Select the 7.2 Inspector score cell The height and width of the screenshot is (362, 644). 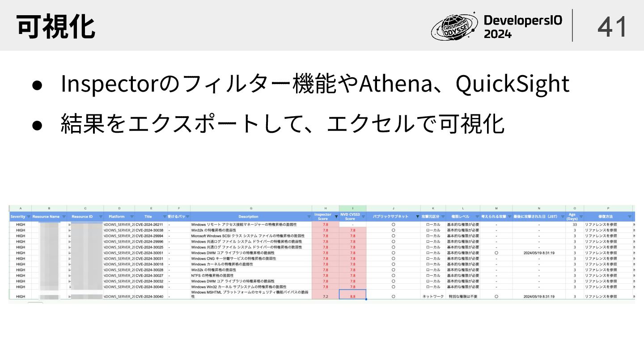point(326,295)
